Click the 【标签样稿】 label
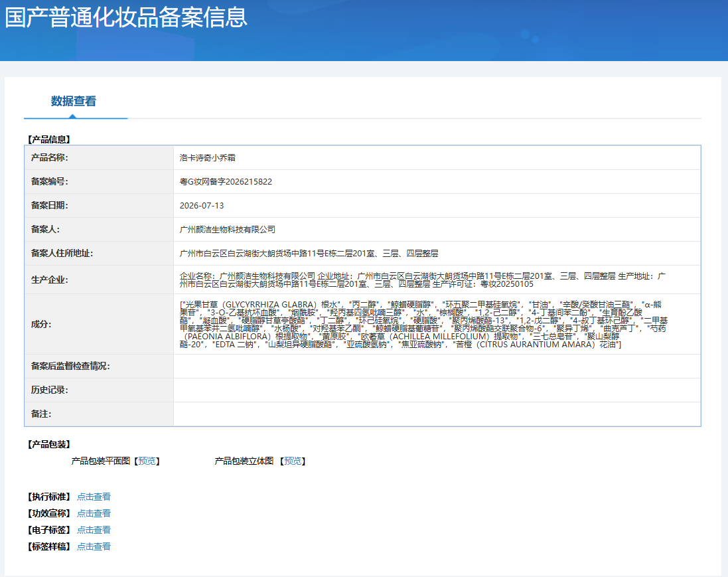728x577 pixels. (x=48, y=547)
